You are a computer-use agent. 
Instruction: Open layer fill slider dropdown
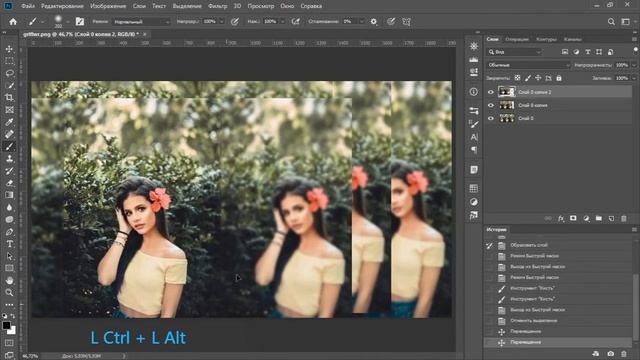633,78
